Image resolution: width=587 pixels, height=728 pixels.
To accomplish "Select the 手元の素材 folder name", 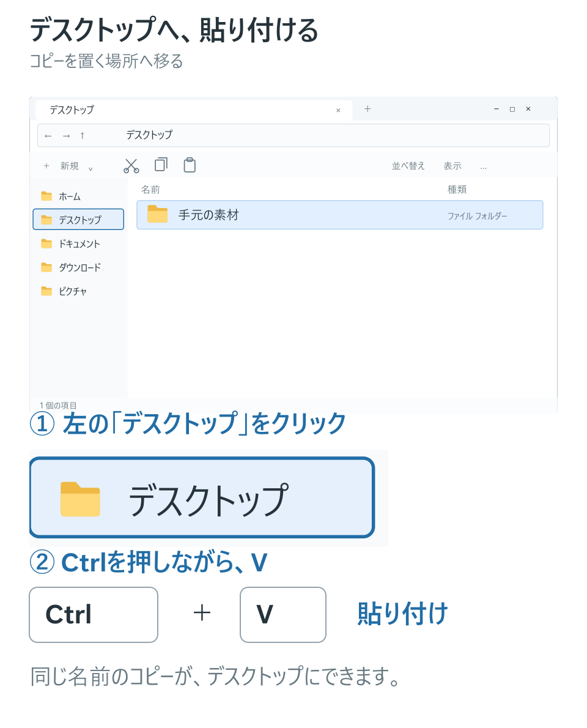I will pos(209,215).
